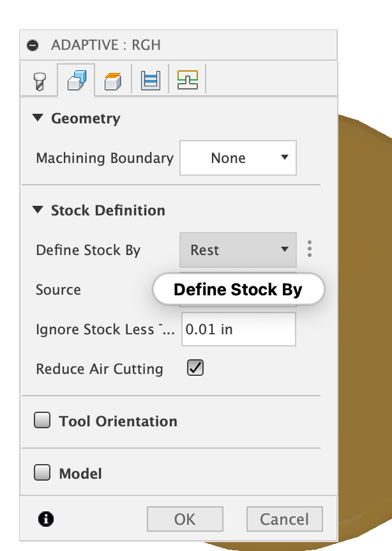Click the Reduce Air Cutting label

pyautogui.click(x=100, y=369)
